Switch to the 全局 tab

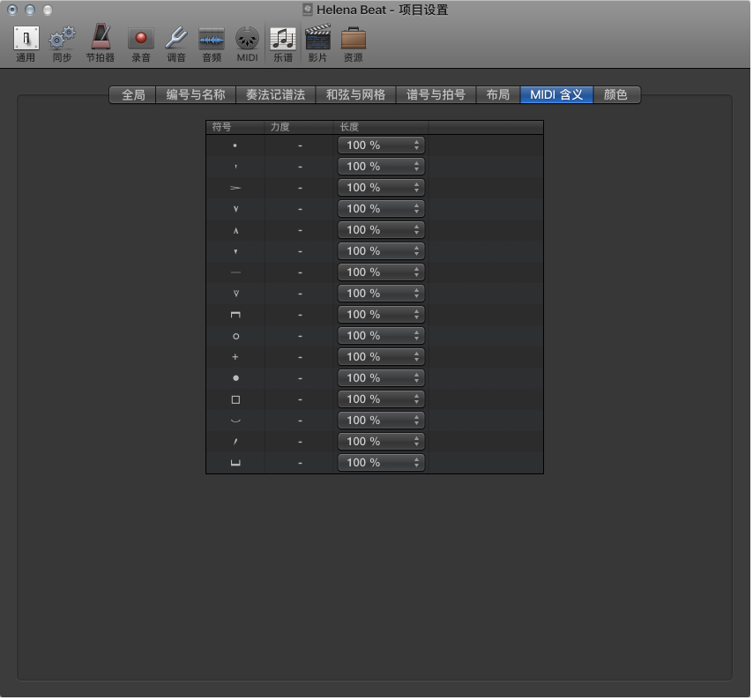(x=133, y=95)
